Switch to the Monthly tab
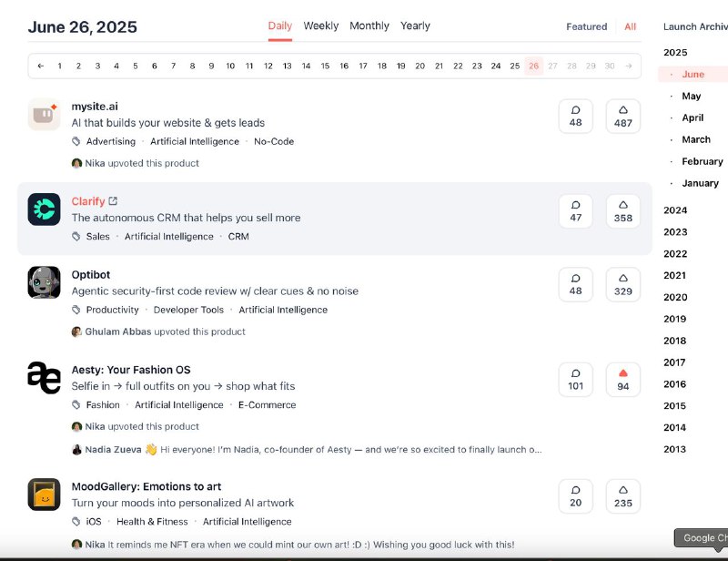Screen dimensions: 728x561 tap(369, 26)
